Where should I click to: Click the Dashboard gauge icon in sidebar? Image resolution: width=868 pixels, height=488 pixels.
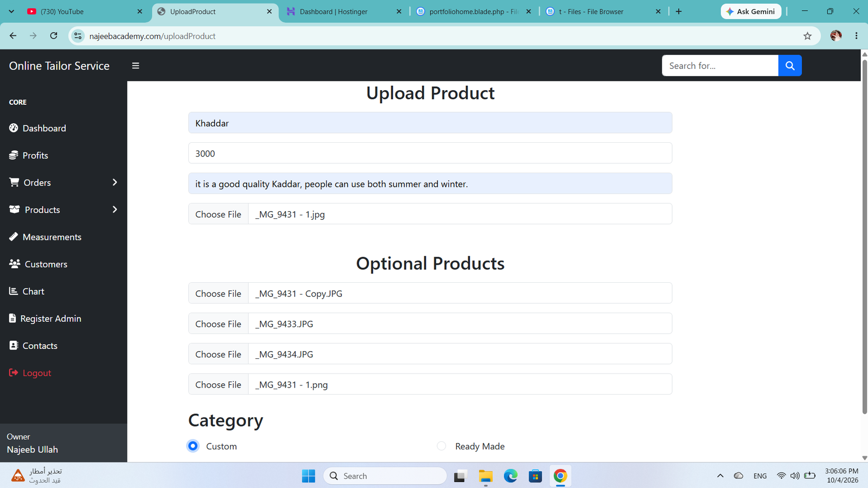click(14, 128)
